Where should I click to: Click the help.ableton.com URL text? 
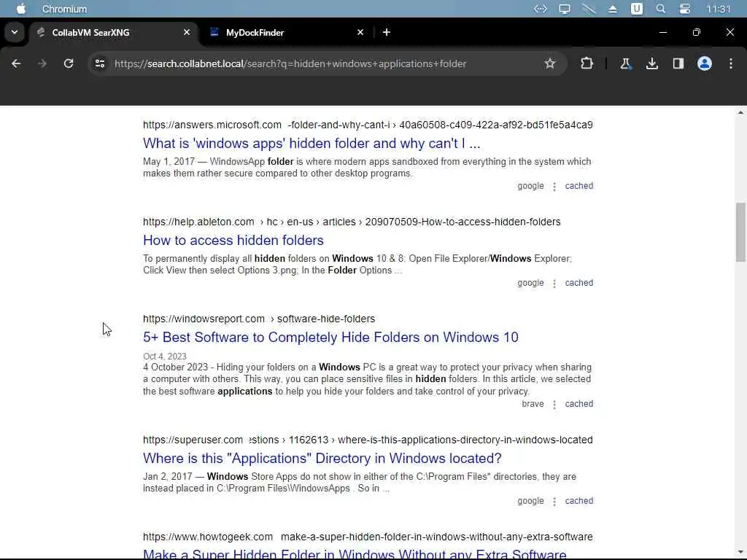[198, 222]
